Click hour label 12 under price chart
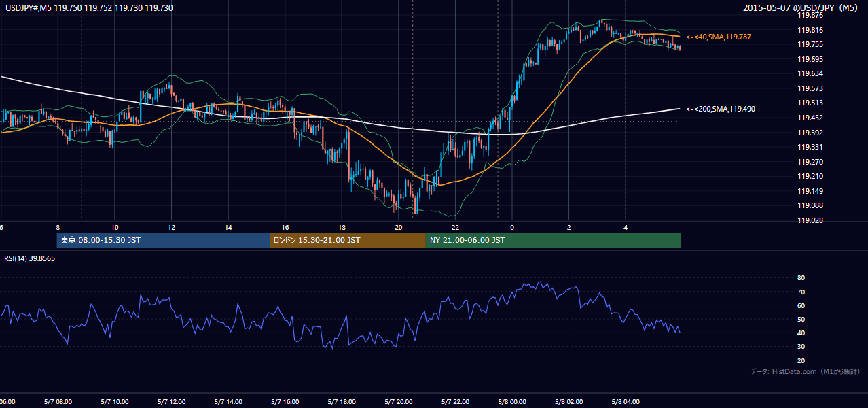Image resolution: width=868 pixels, height=408 pixels. click(x=171, y=227)
